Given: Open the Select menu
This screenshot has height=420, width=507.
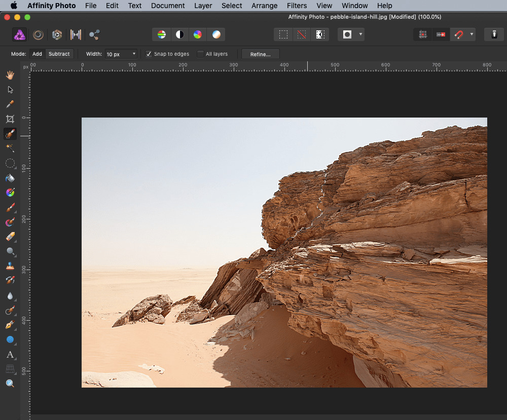Looking at the screenshot, I should (x=232, y=6).
